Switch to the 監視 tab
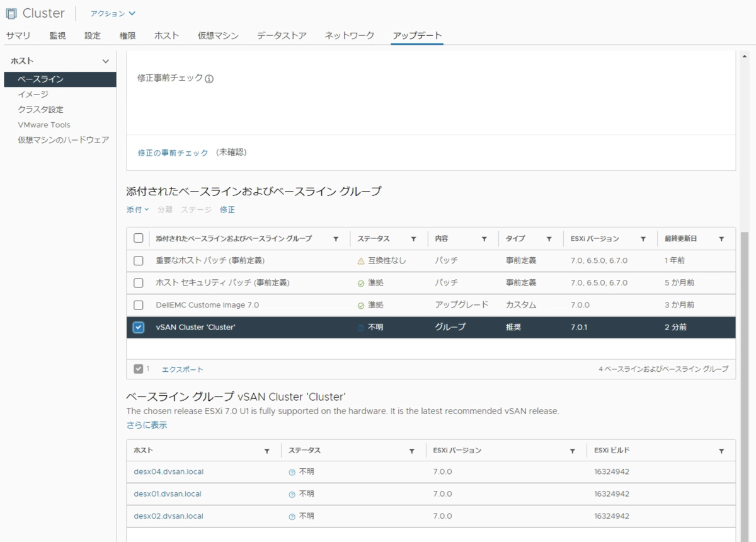The image size is (756, 542). [57, 35]
